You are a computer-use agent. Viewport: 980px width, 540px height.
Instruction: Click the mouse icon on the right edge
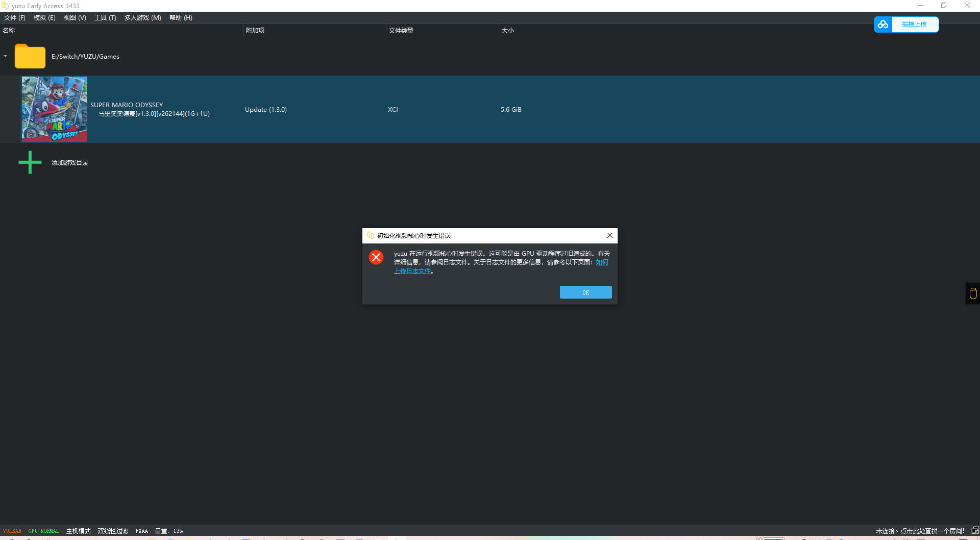coord(973,293)
